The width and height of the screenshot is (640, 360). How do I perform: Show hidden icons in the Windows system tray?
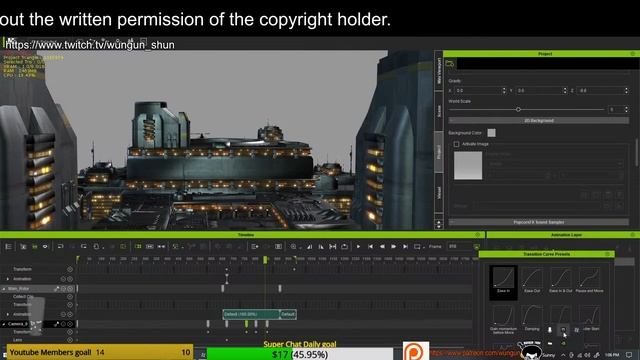click(x=563, y=355)
